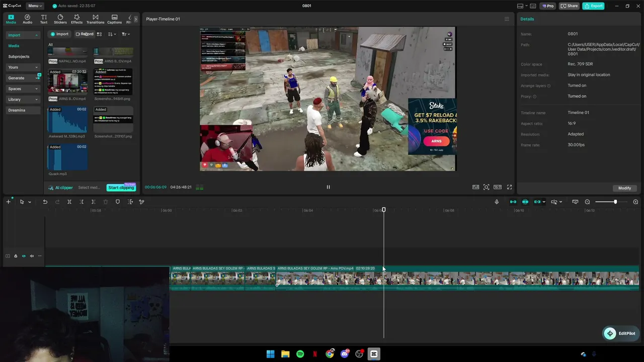This screenshot has height=362, width=644.
Task: Open the CapCut Menu dropdown
Action: coord(35,6)
